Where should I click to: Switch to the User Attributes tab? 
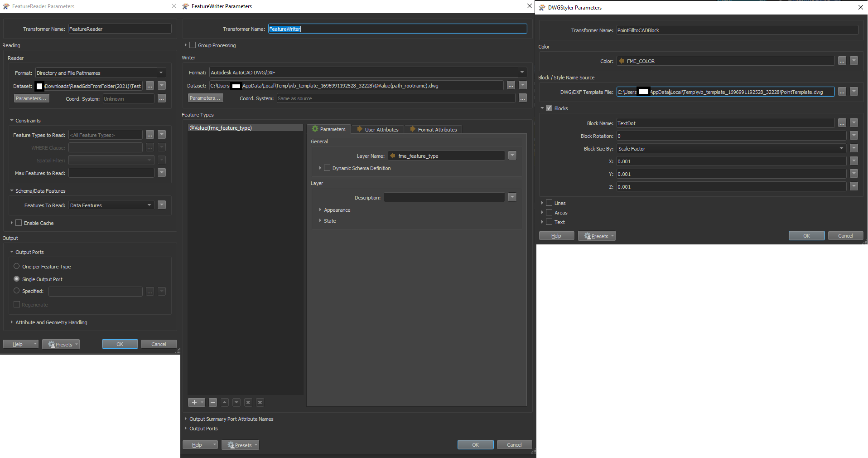(378, 129)
